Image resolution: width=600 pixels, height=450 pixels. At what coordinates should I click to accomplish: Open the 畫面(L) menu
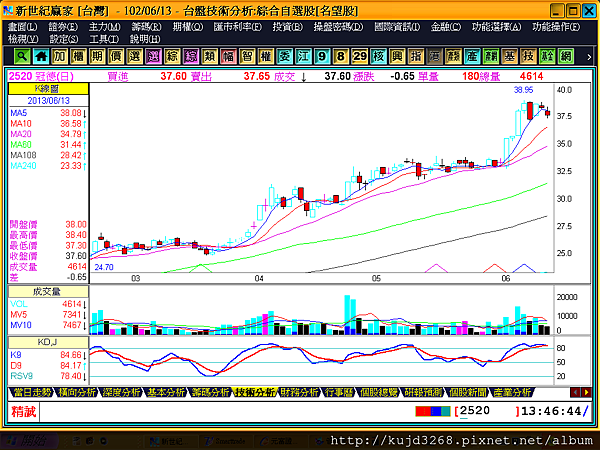click(x=23, y=27)
